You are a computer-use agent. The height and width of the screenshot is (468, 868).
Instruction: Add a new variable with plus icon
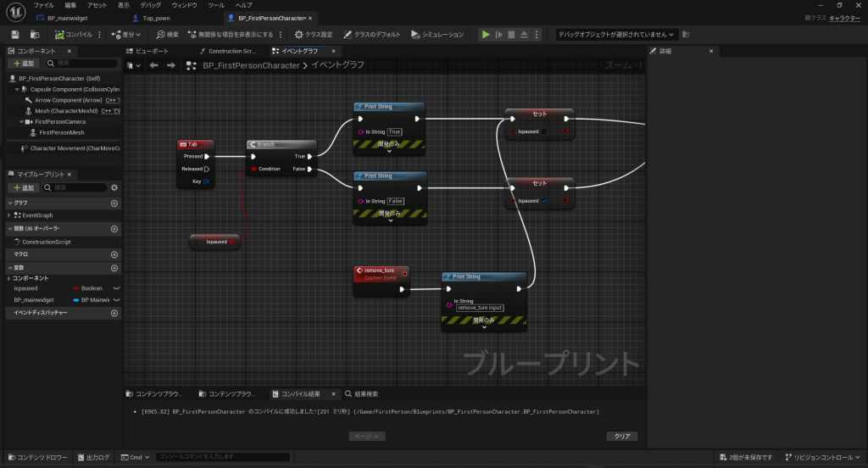coord(114,267)
